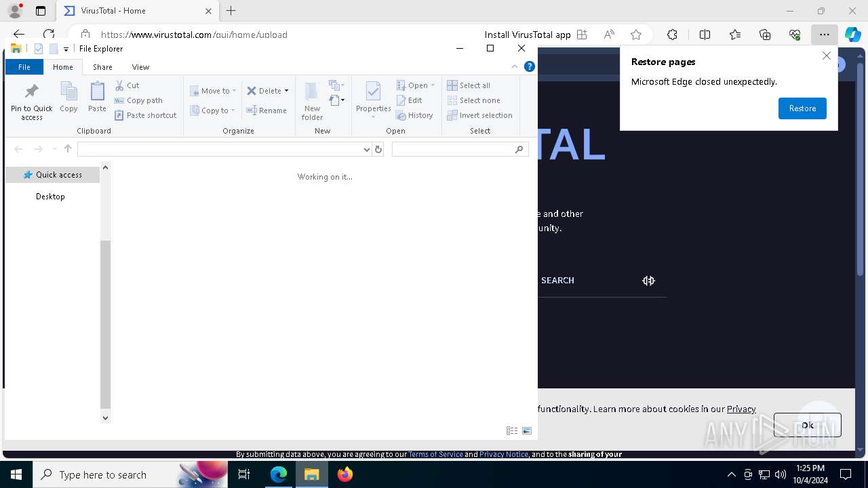Open Edge Extensions puzzle icon

coord(672,35)
